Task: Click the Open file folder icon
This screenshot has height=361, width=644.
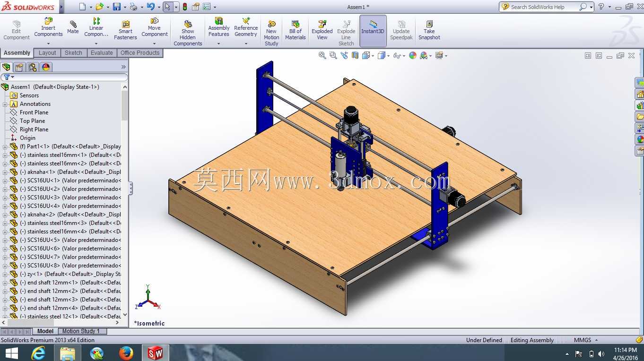Action: coord(99,7)
